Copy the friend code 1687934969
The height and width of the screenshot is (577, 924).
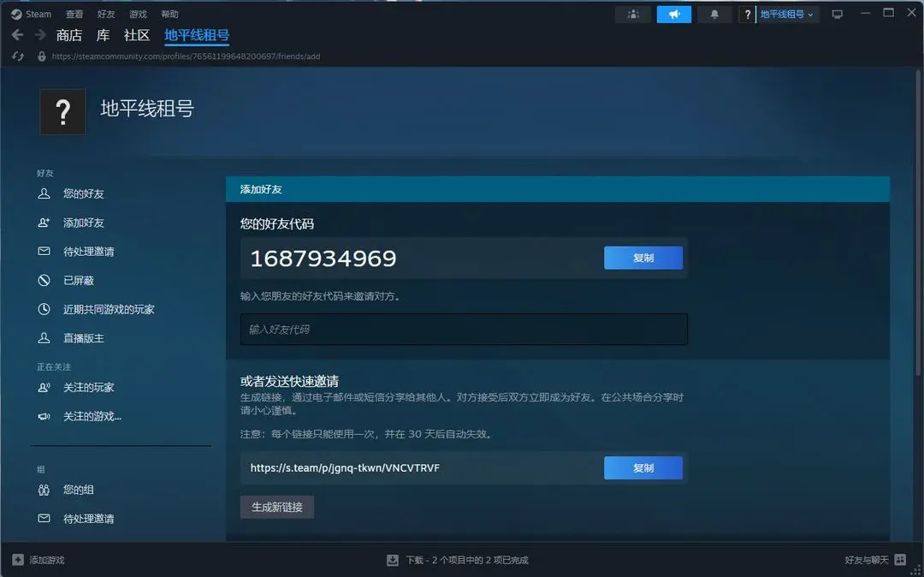pyautogui.click(x=643, y=258)
